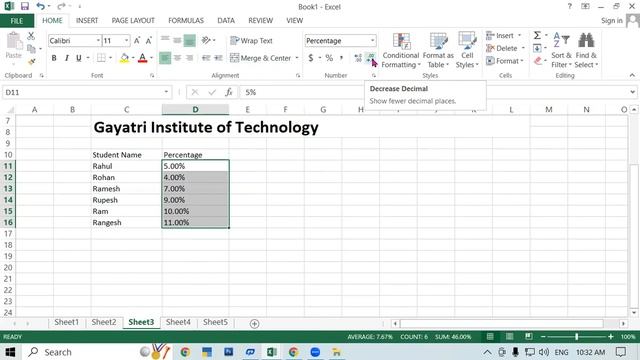Image resolution: width=640 pixels, height=360 pixels.
Task: Click Merge & Center button
Action: (260, 58)
